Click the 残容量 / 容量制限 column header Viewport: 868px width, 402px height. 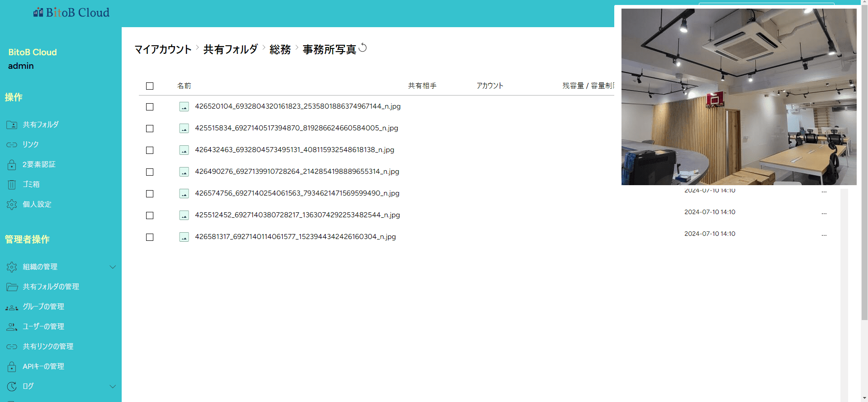pos(588,86)
